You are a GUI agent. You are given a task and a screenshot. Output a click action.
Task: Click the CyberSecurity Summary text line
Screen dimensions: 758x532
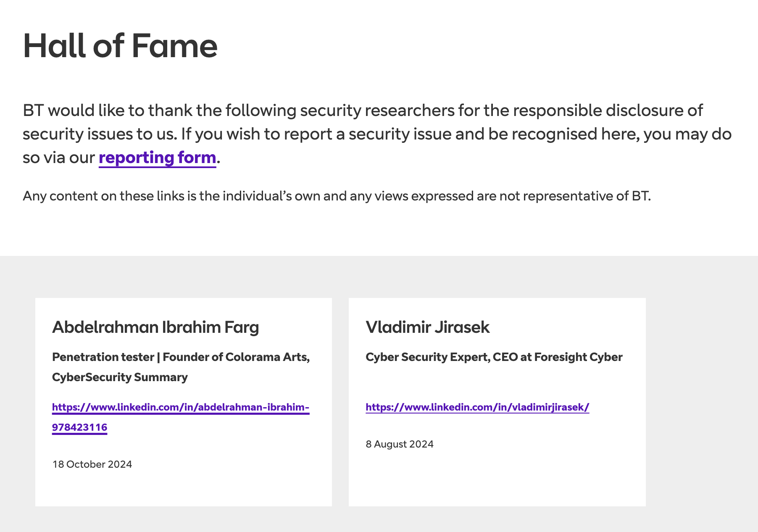pyautogui.click(x=120, y=377)
